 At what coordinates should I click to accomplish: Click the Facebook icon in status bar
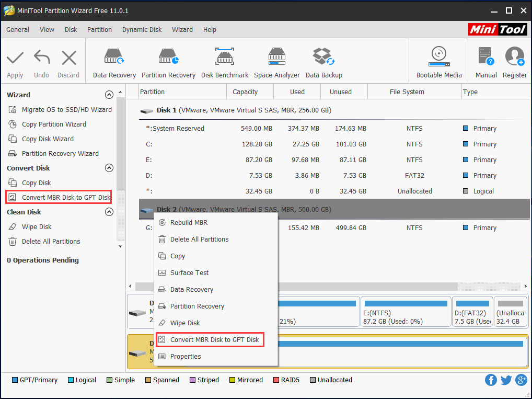click(491, 380)
